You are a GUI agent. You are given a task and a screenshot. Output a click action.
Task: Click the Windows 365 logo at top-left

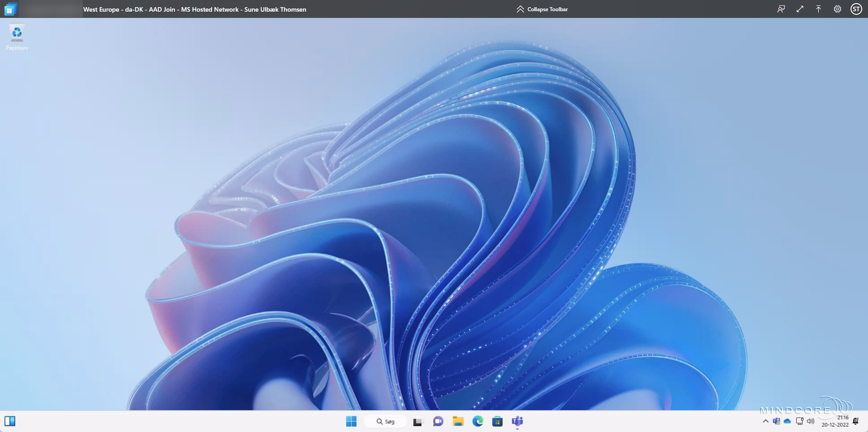tap(10, 9)
